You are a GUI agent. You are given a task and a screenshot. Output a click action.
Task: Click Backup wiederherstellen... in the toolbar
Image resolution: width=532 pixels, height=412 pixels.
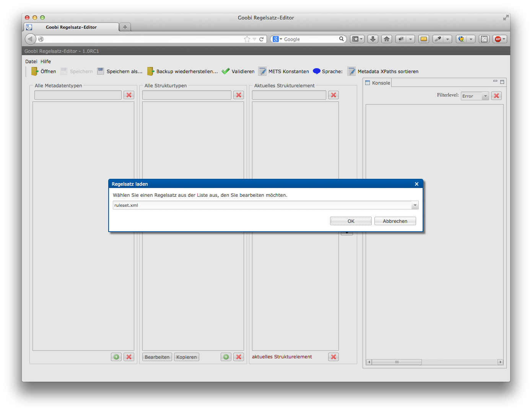click(182, 71)
